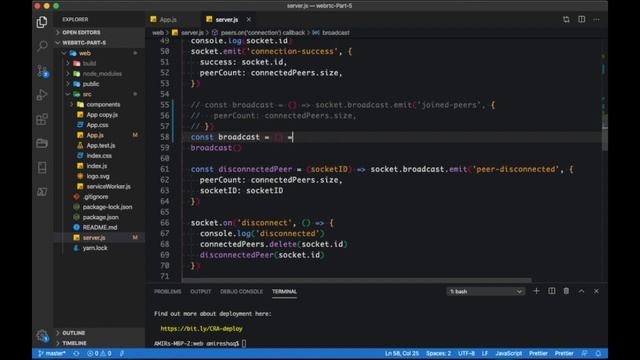Select language mode JavaScript in status bar
640x360 pixels.
pos(508,353)
